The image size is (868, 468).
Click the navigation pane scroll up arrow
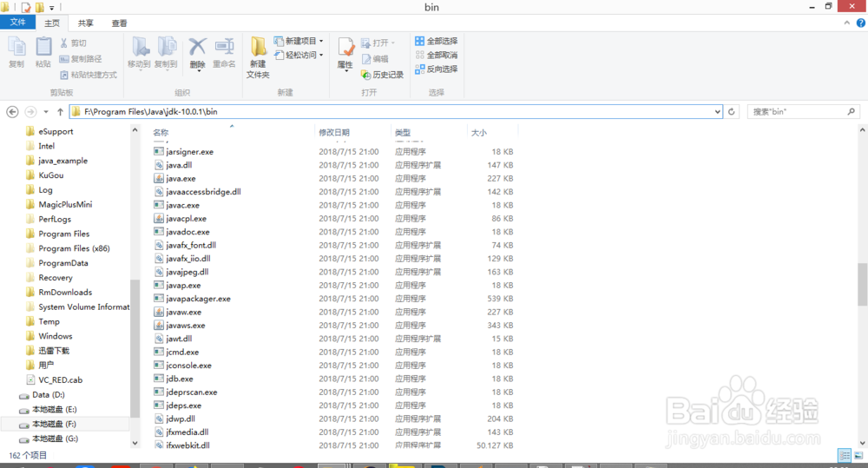[x=135, y=129]
